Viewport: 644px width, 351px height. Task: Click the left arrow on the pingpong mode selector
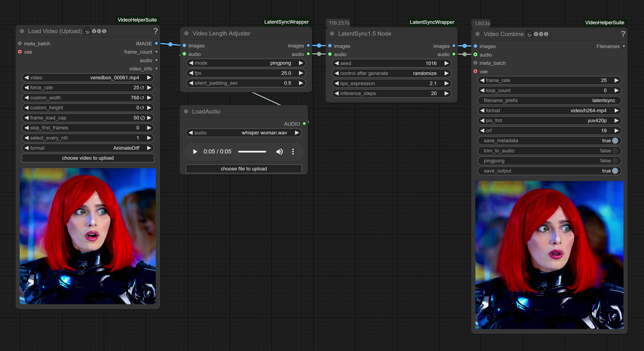[191, 63]
